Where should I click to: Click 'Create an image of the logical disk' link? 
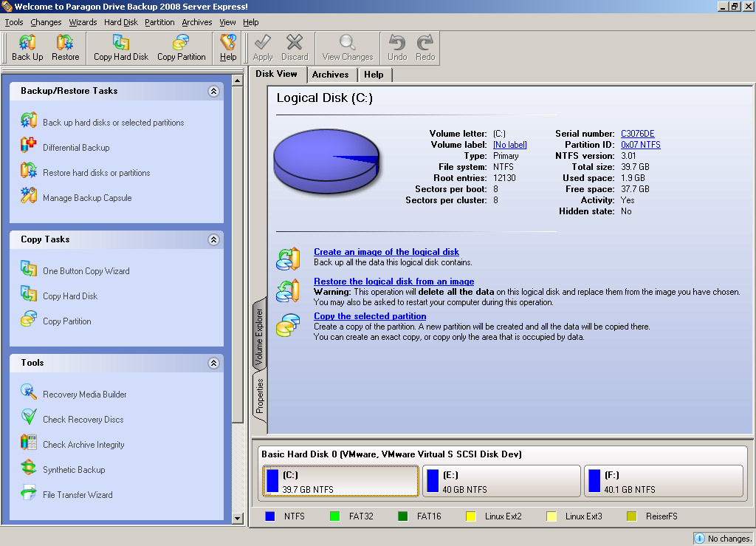(x=386, y=252)
